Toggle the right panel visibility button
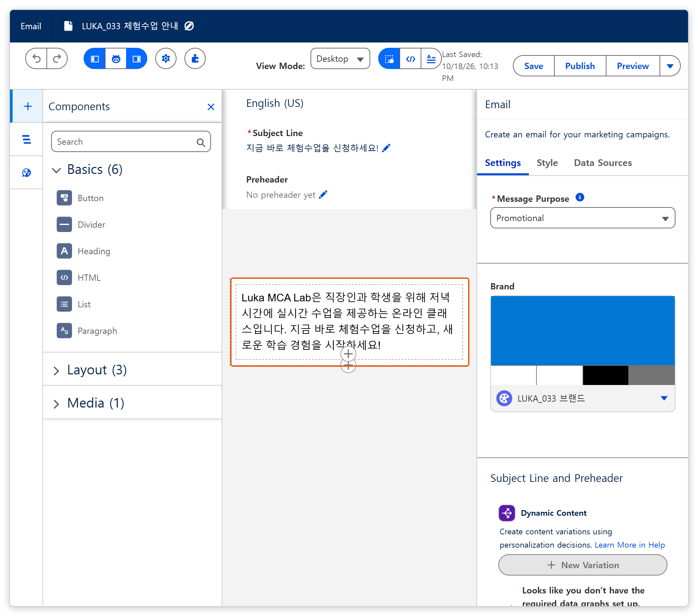698x616 pixels. tap(137, 59)
